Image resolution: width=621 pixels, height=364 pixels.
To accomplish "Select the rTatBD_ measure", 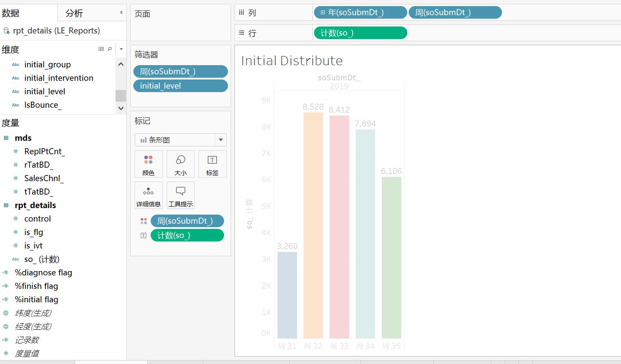I will (x=39, y=165).
